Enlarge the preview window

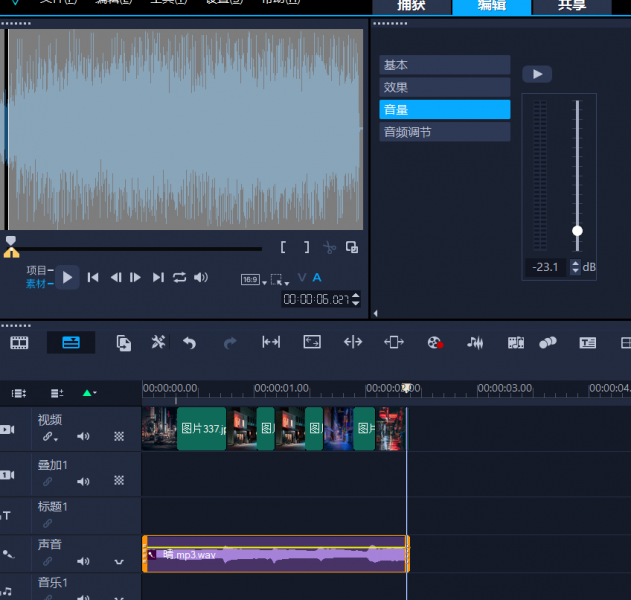click(352, 247)
